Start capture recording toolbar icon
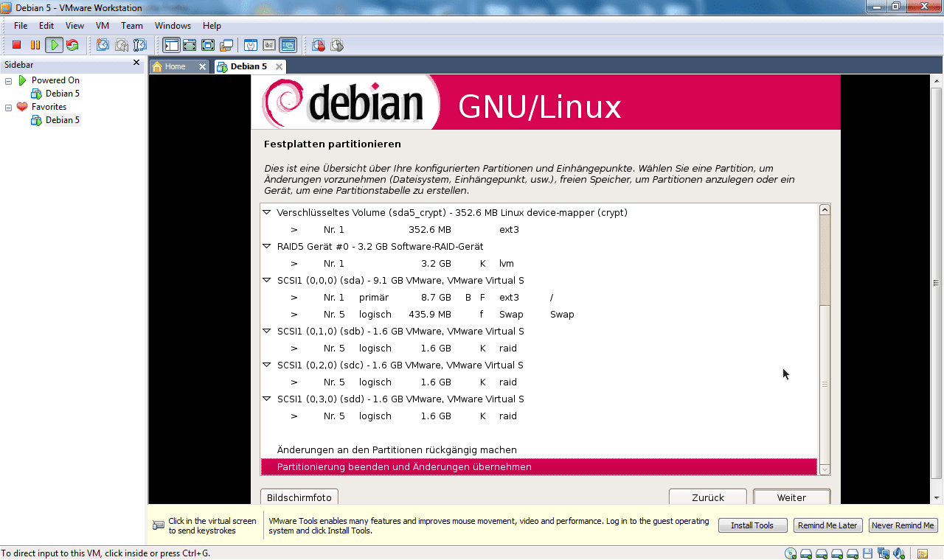The height and width of the screenshot is (560, 944). click(319, 45)
